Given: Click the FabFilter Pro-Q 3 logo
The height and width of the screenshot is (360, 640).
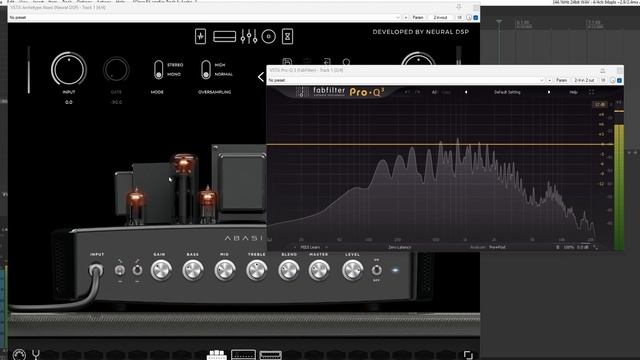Looking at the screenshot, I should click(340, 92).
